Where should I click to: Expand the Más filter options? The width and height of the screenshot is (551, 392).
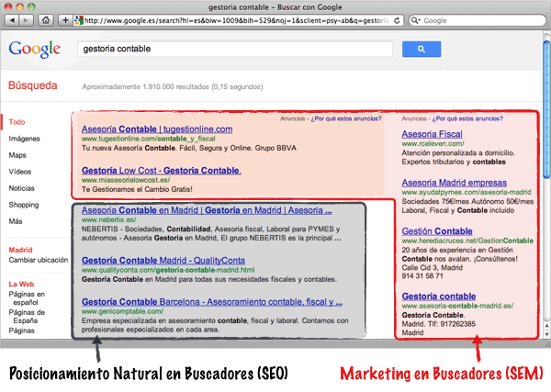[x=16, y=221]
